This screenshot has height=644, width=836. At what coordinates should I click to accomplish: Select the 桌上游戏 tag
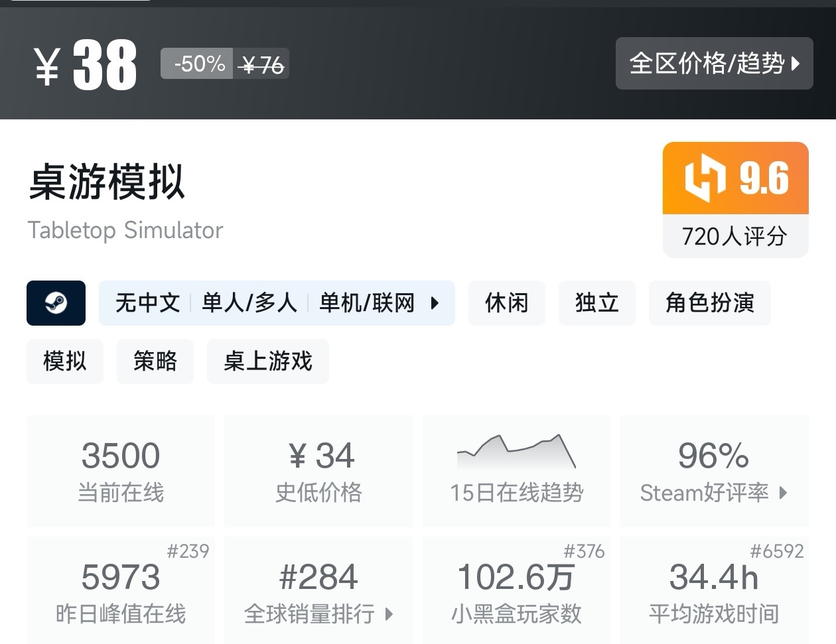coord(268,361)
